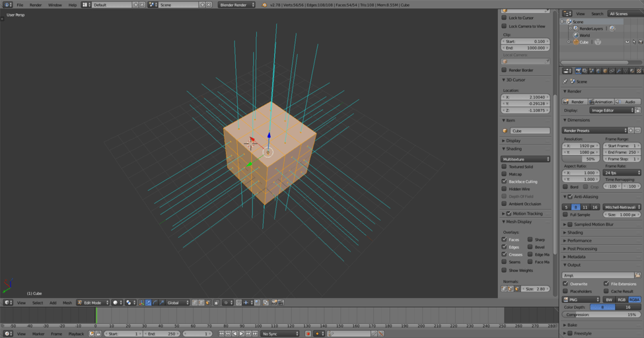Toggle the Cube's visibility eye in outliner
This screenshot has width=644, height=338.
click(x=627, y=42)
